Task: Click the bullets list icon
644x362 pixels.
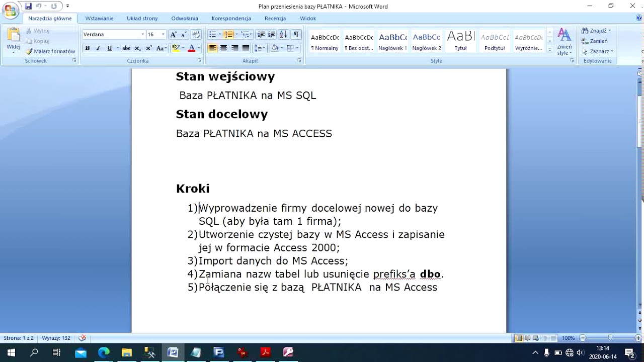Action: point(212,35)
